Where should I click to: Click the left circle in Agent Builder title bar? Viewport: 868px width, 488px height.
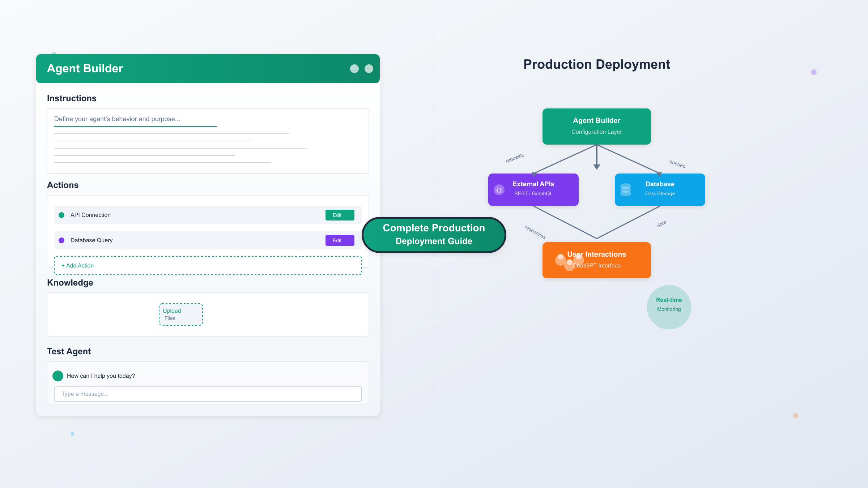pos(354,68)
